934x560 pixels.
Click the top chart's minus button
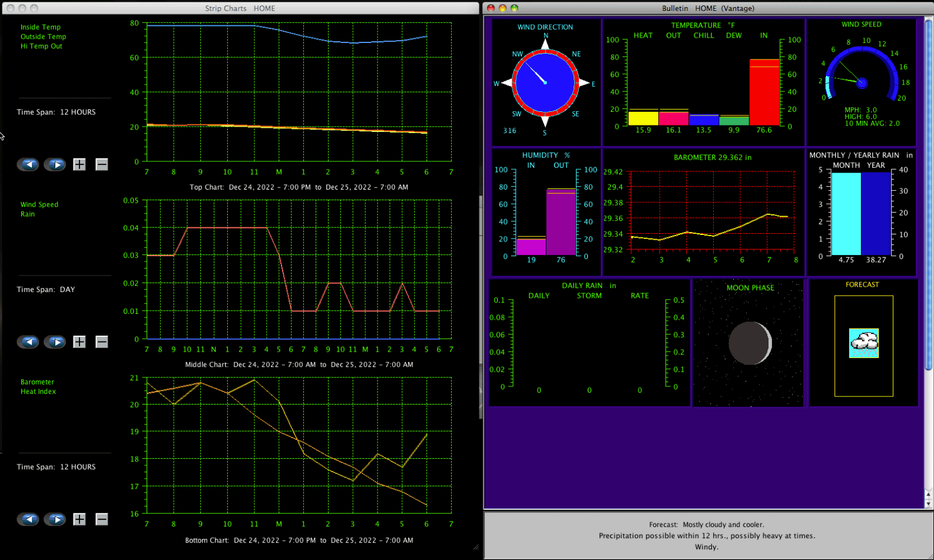click(x=102, y=164)
